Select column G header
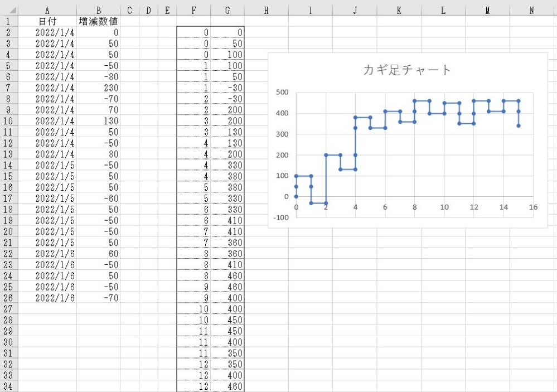 tap(227, 10)
